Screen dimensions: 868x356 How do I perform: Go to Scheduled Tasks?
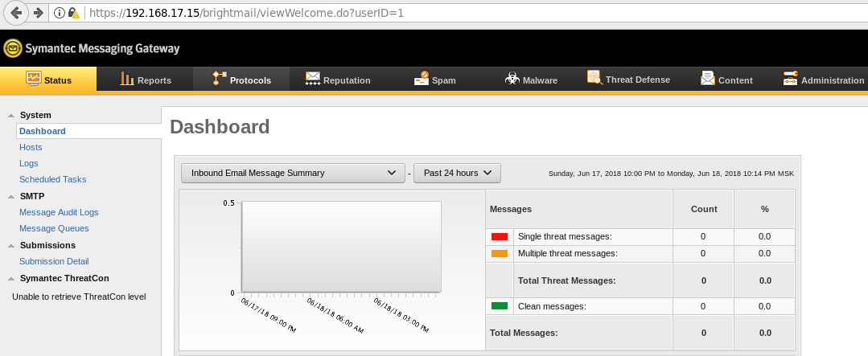52,179
